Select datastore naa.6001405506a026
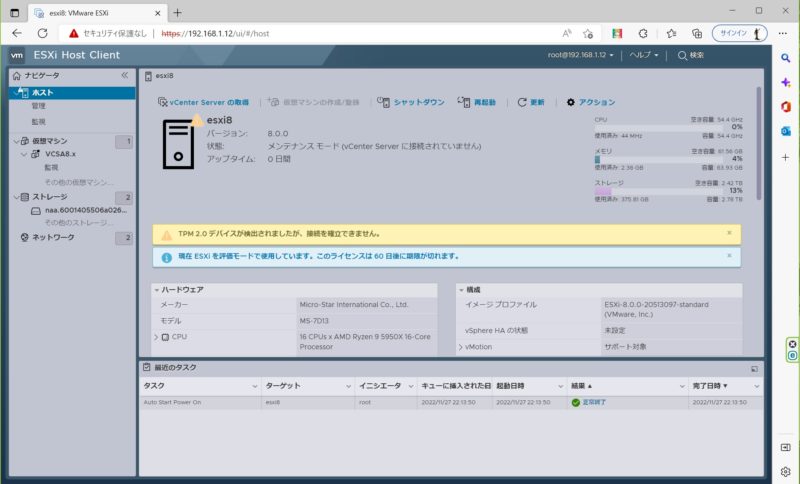Screen dimensions: 800x484 coord(86,210)
